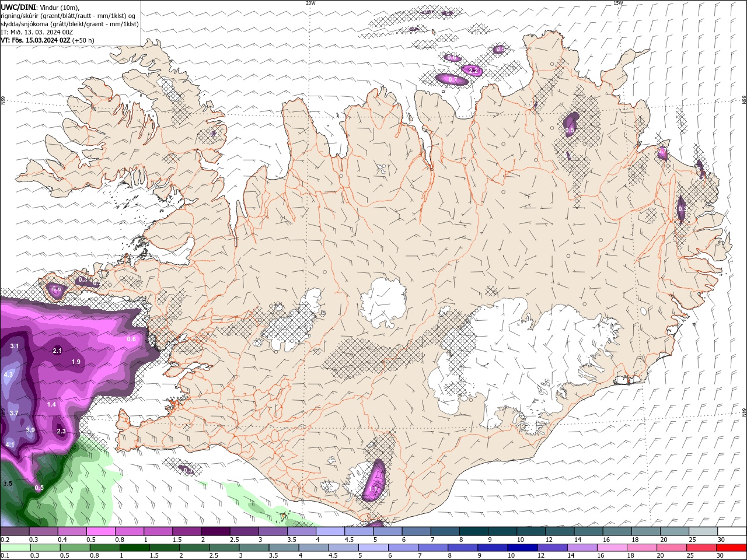Viewport: 747px width, 560px height.
Task: Click the valid time 'VT: Fös. 15.03.2024 02Z'
Action: pos(36,40)
